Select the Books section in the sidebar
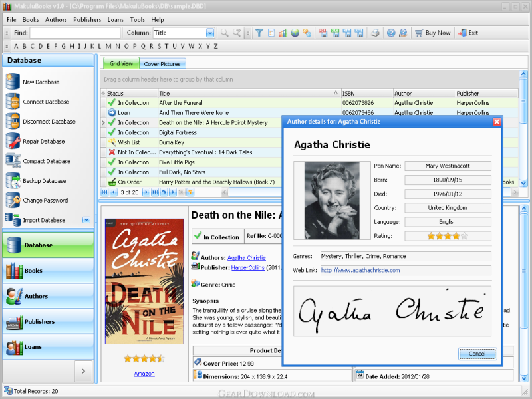 point(48,271)
